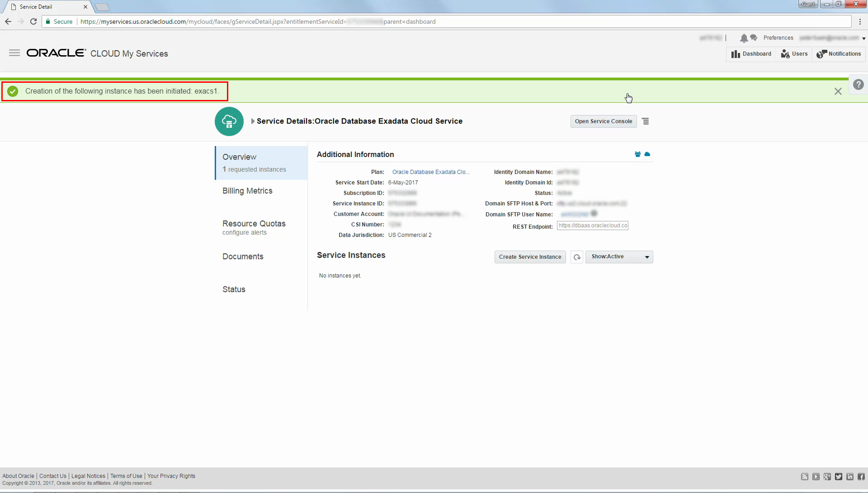Open the Facebook footer icon
Viewport: 868px width, 493px height.
tap(861, 477)
